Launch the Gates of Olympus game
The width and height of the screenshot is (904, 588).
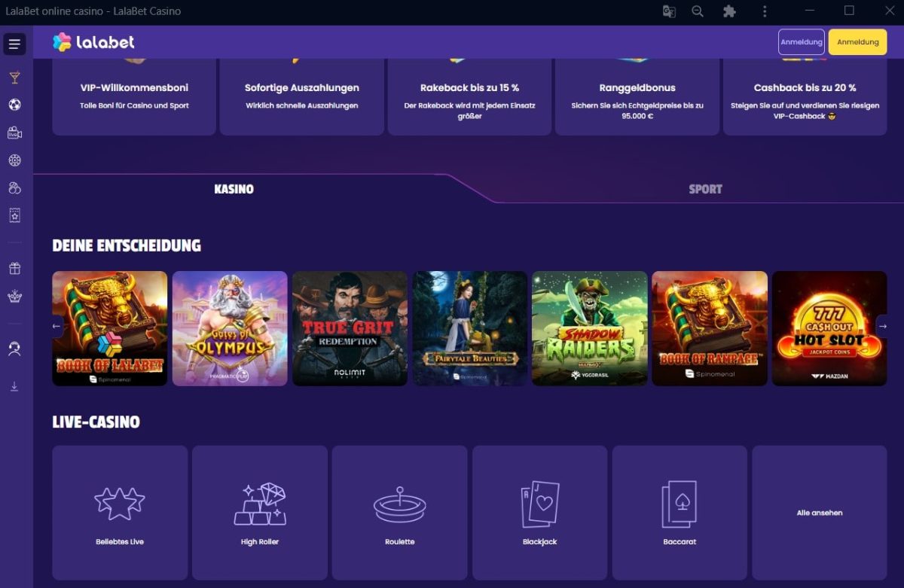pos(230,328)
